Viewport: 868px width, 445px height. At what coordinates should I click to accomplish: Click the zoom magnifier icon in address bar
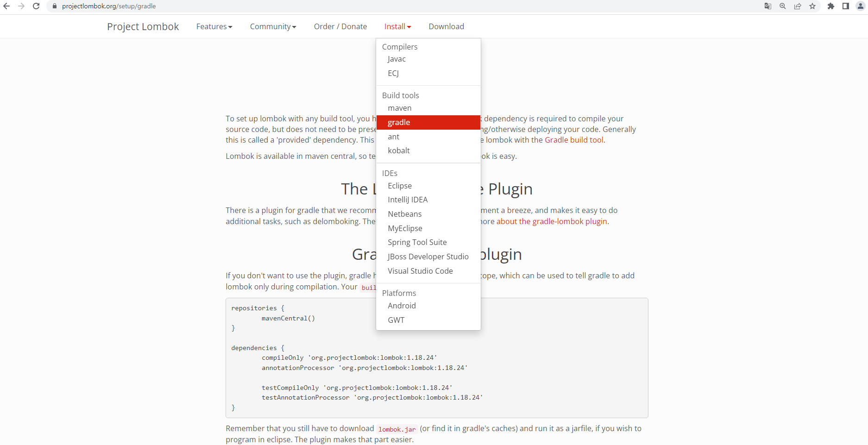pos(783,6)
